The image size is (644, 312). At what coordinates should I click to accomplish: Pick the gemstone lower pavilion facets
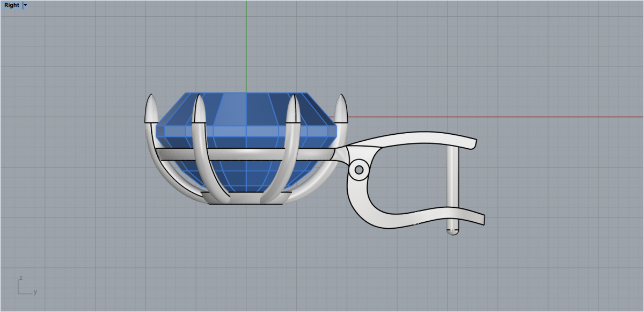[x=246, y=176]
